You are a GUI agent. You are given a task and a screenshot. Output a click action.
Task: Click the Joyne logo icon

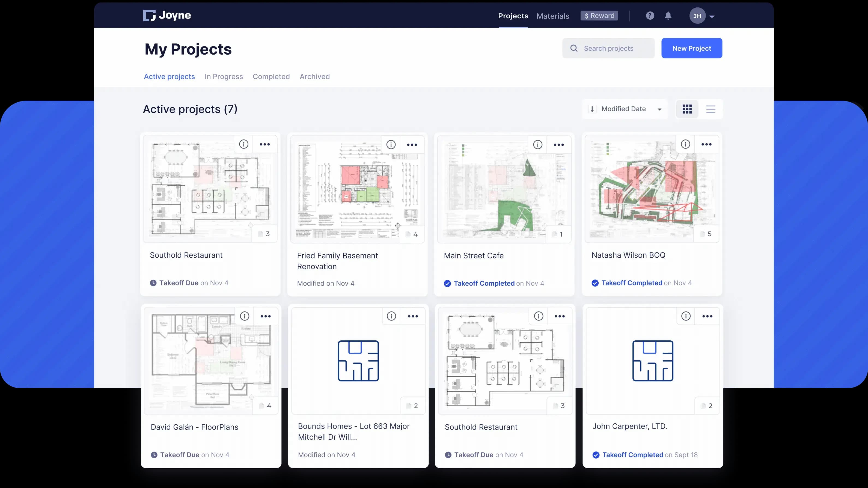tap(150, 15)
